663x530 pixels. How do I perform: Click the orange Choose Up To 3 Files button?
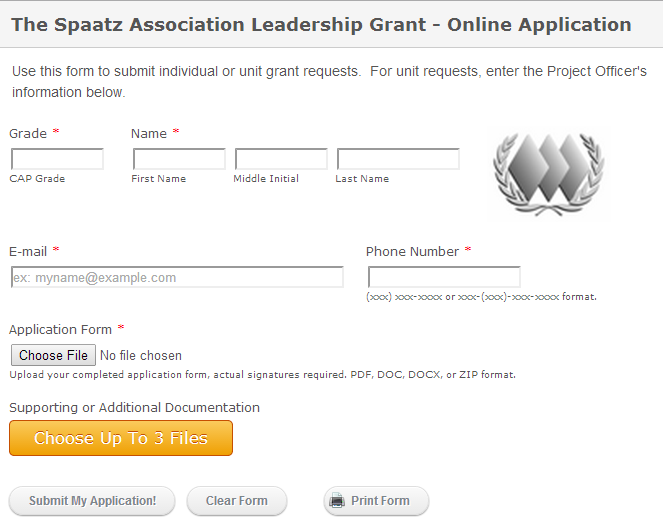point(121,438)
